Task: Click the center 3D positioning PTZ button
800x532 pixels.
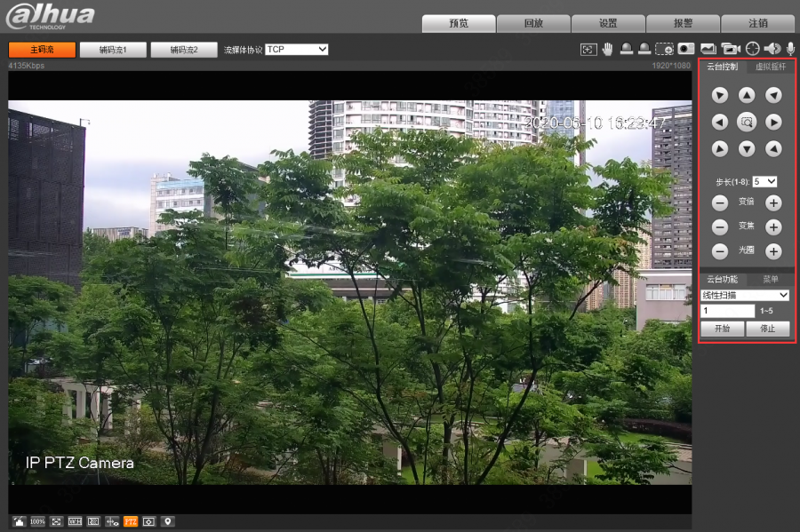Action: [747, 123]
